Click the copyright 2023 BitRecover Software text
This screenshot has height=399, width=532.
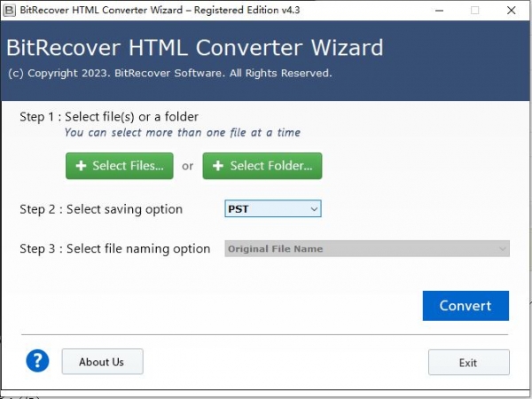pyautogui.click(x=169, y=74)
